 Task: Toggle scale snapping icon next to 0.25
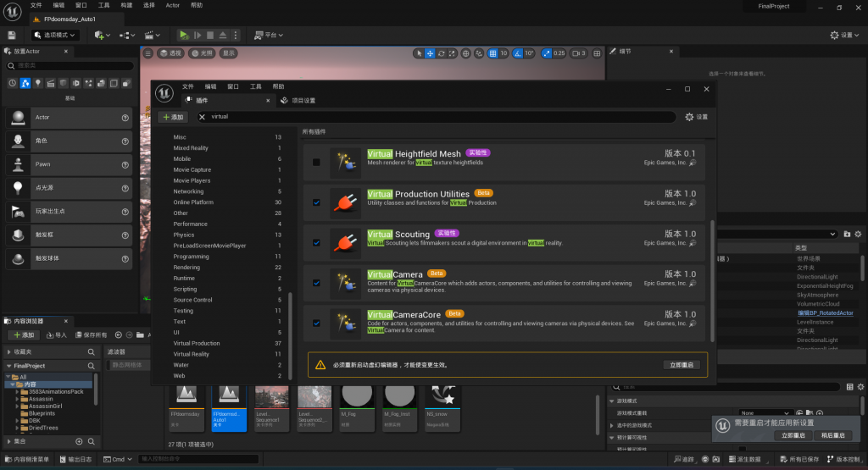pyautogui.click(x=547, y=53)
